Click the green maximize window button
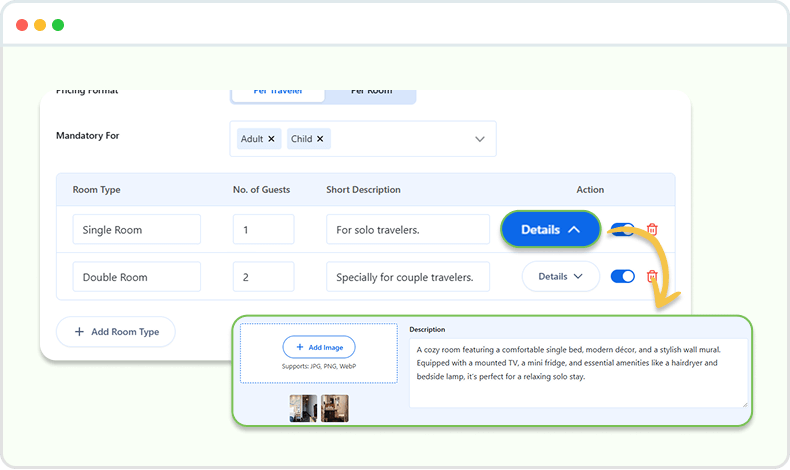This screenshot has width=790, height=470. pyautogui.click(x=58, y=25)
